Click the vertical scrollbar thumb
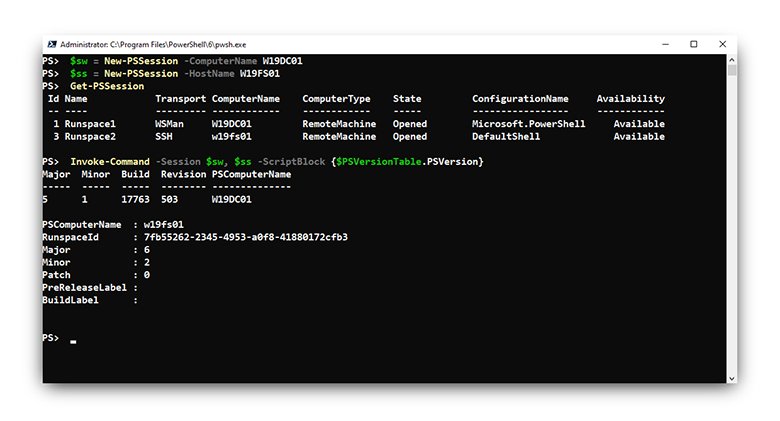780x421 pixels. coord(732,70)
